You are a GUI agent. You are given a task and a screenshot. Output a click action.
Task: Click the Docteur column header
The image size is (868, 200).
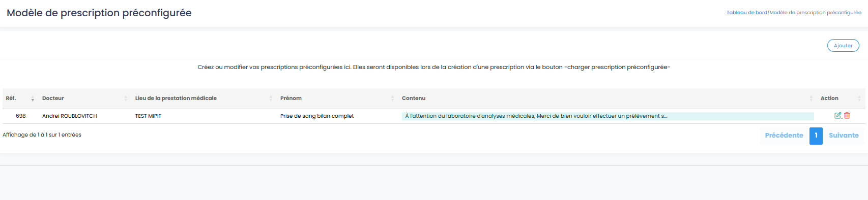[x=53, y=98]
